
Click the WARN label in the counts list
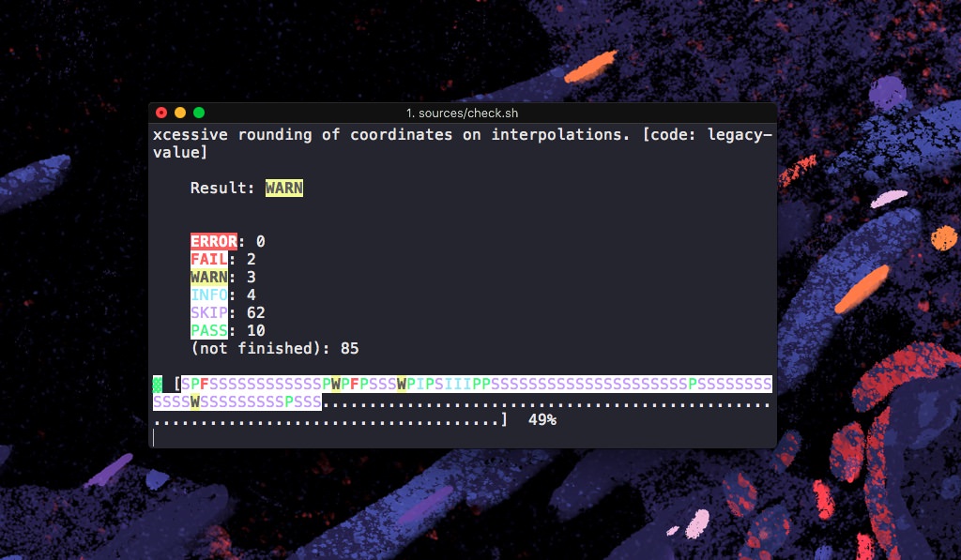208,277
